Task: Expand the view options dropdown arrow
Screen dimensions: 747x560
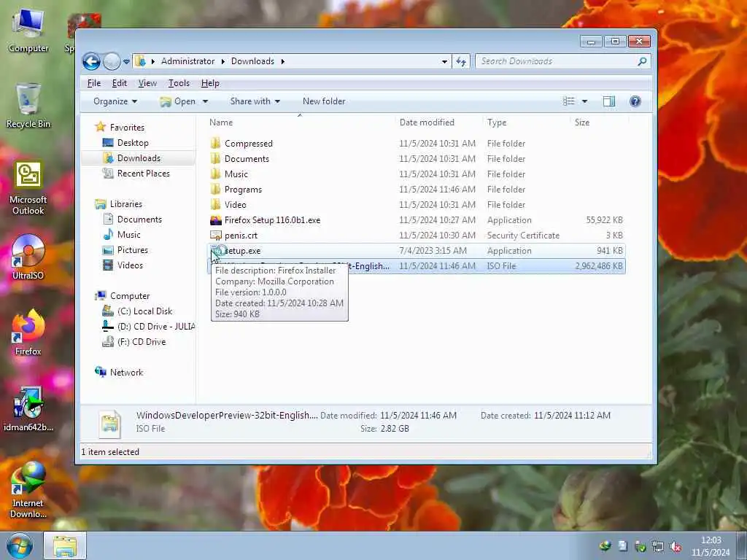Action: [584, 101]
